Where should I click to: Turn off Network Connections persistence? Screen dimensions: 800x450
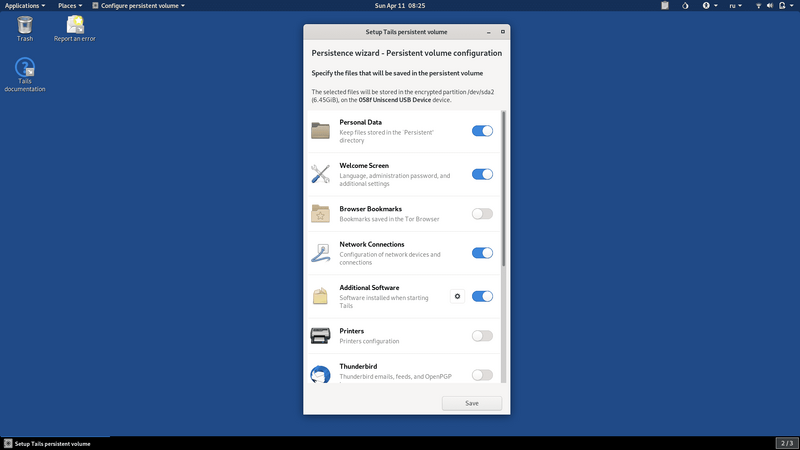pyautogui.click(x=482, y=253)
